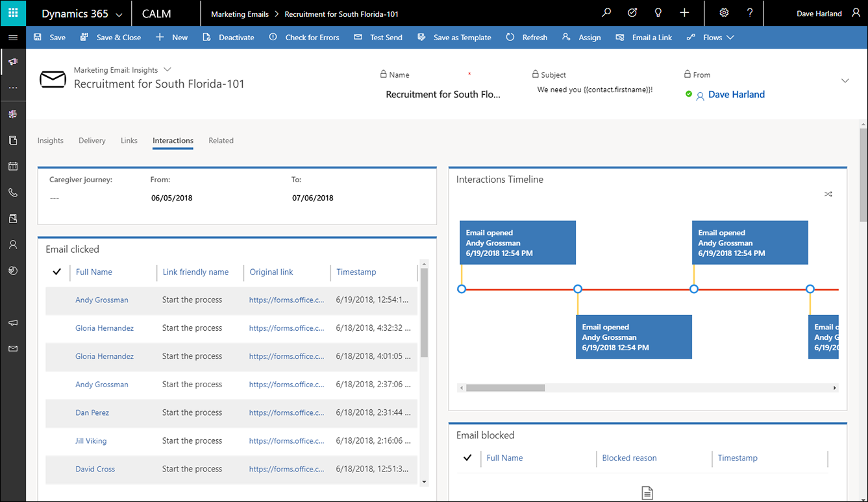
Task: Switch to the Links tab
Action: coord(129,140)
